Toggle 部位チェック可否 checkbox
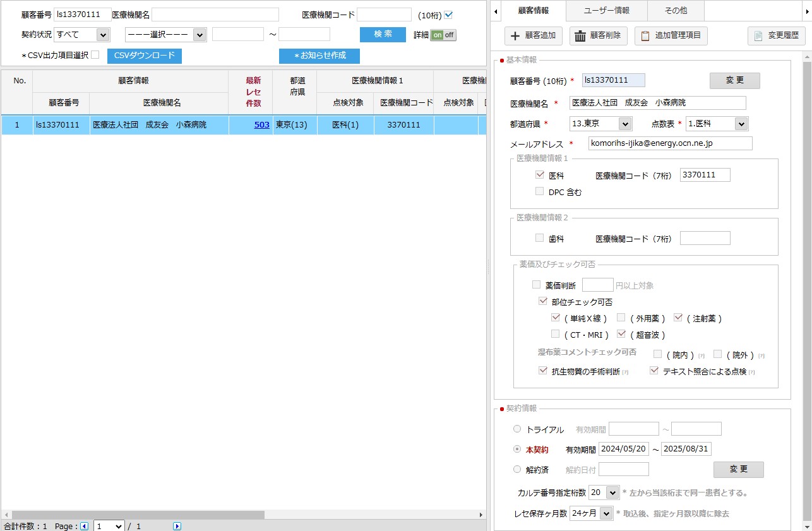This screenshot has width=812, height=531. click(x=542, y=301)
